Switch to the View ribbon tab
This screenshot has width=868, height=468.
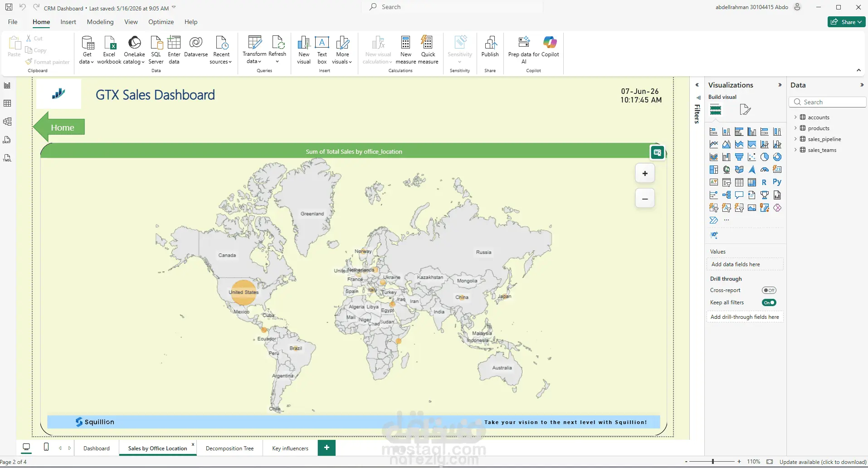coord(131,22)
